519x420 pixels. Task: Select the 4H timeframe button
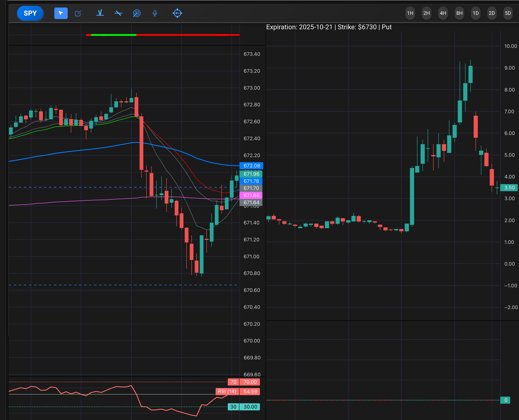(443, 13)
